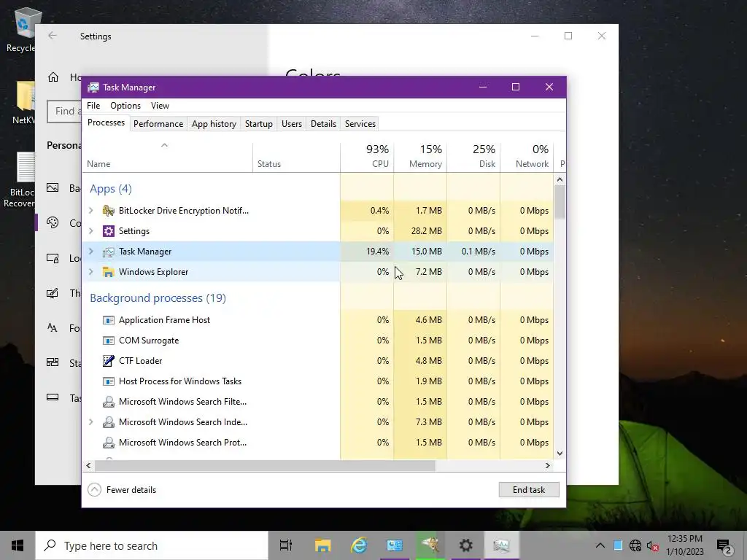Switch to the Details tab
Viewport: 747px width, 560px height.
(323, 124)
